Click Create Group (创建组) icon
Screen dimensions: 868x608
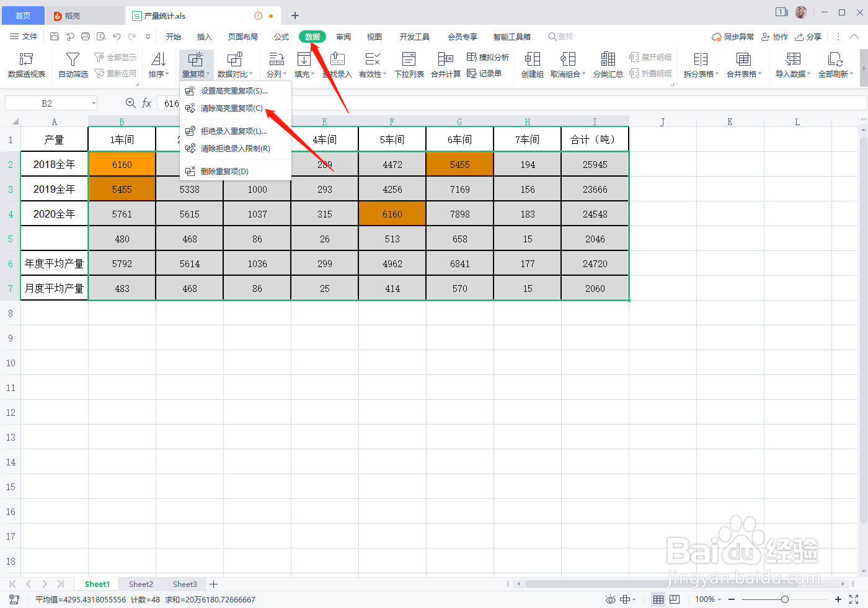click(533, 64)
